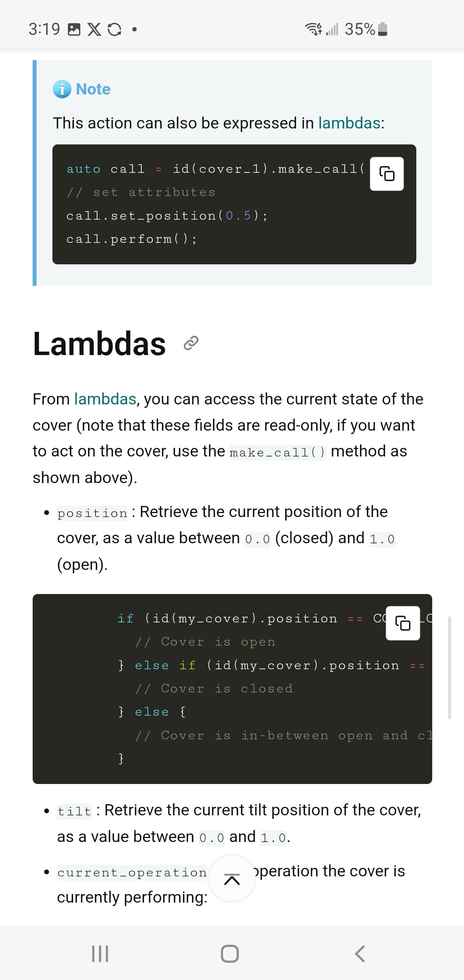Image resolution: width=464 pixels, height=980 pixels.
Task: Follow the lambdas link under Lambdas heading
Action: pos(105,399)
